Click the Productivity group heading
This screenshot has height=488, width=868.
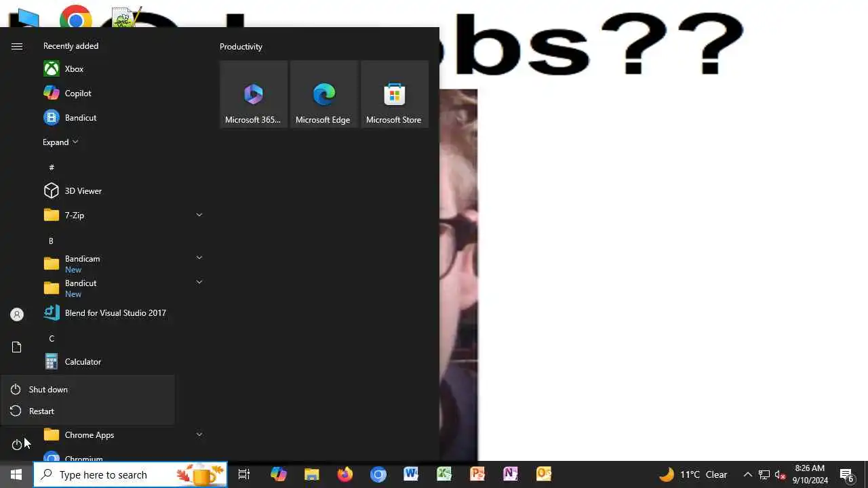241,47
